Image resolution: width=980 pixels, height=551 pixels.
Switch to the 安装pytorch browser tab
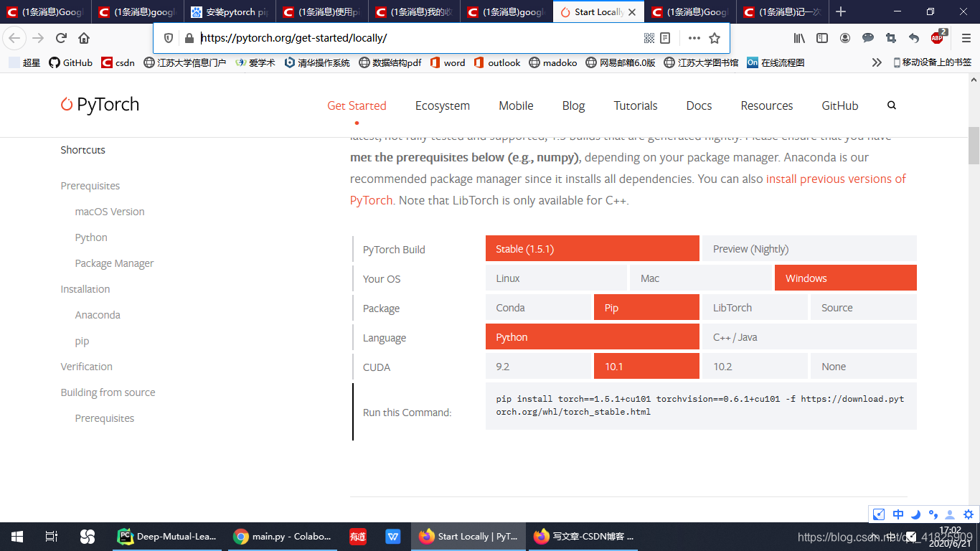click(x=230, y=11)
